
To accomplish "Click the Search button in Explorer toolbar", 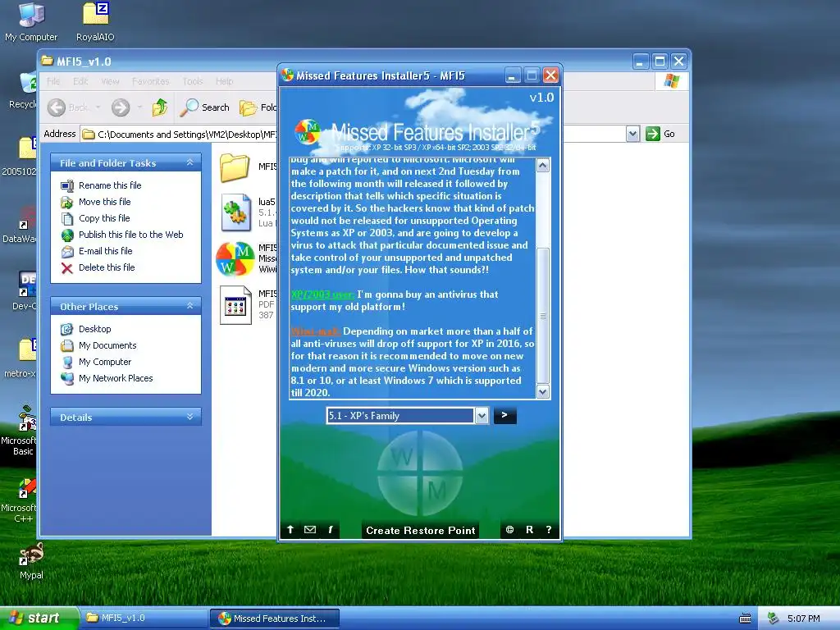I will [204, 107].
